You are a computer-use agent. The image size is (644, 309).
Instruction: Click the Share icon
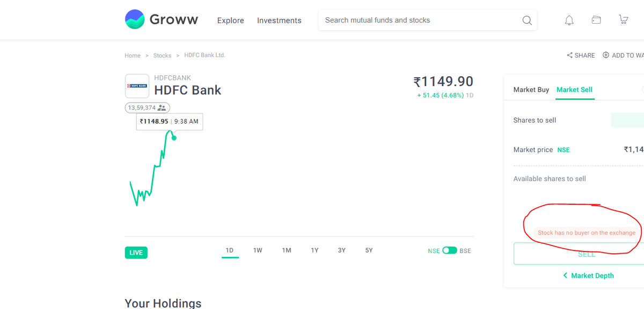click(x=569, y=55)
